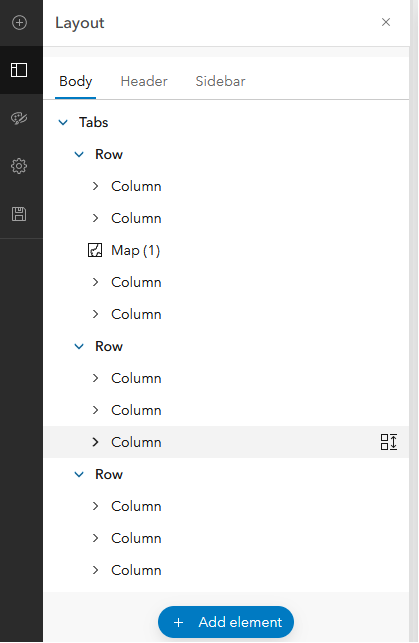Click the panel's vertical scrollbar

click(x=413, y=321)
